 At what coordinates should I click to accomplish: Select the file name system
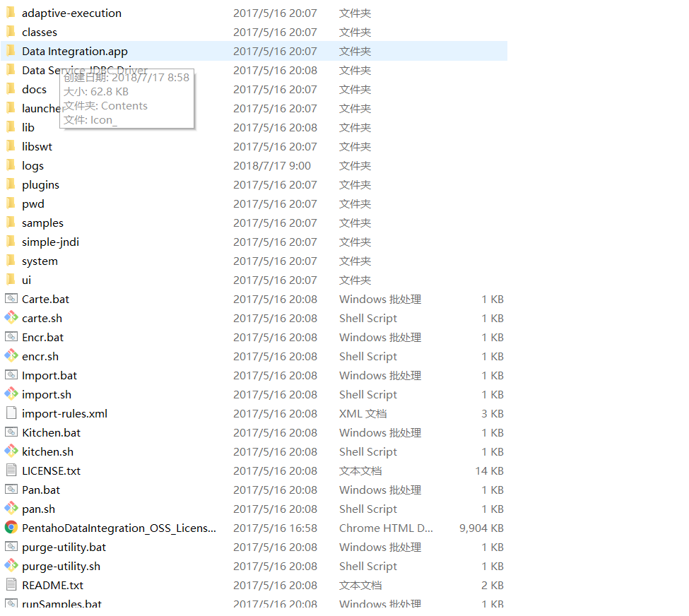(x=40, y=261)
